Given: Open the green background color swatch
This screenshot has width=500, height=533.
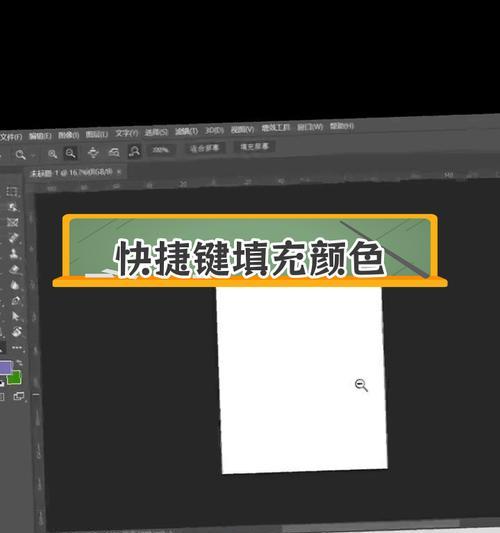Looking at the screenshot, I should click(15, 377).
